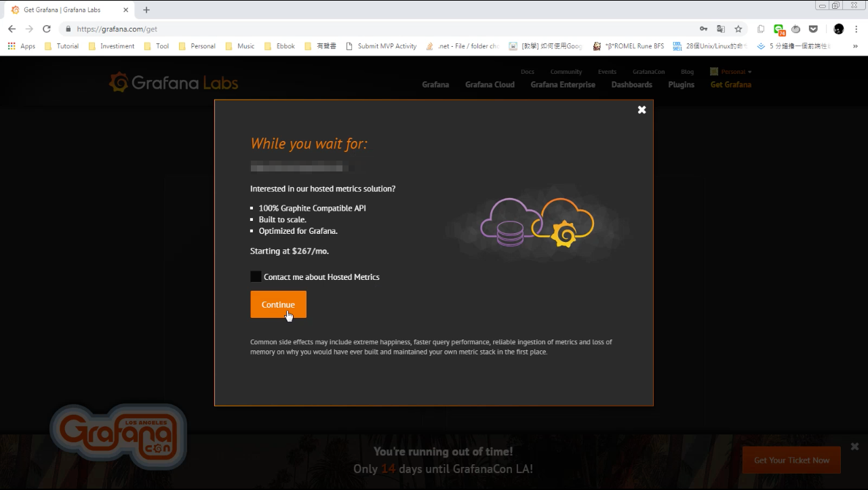Open Apps bookmarks shortcut
The image size is (868, 490).
click(21, 46)
